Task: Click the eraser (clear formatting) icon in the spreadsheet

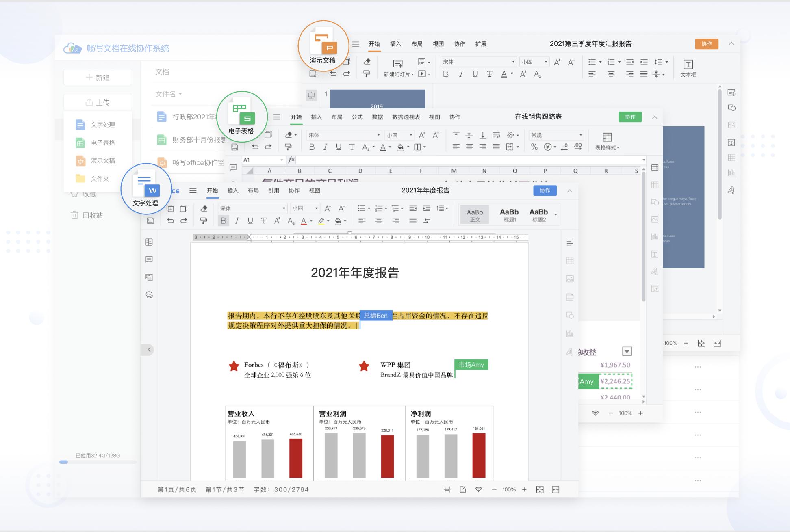Action: pos(289,135)
